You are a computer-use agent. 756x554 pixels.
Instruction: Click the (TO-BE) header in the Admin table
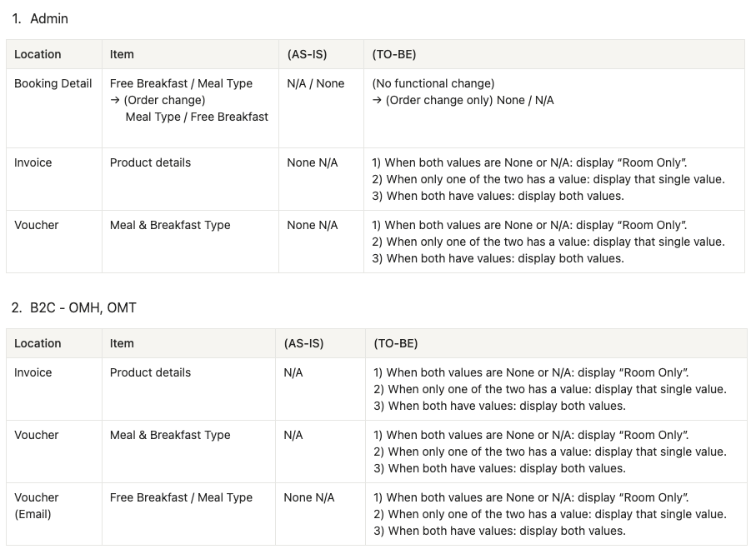(394, 54)
